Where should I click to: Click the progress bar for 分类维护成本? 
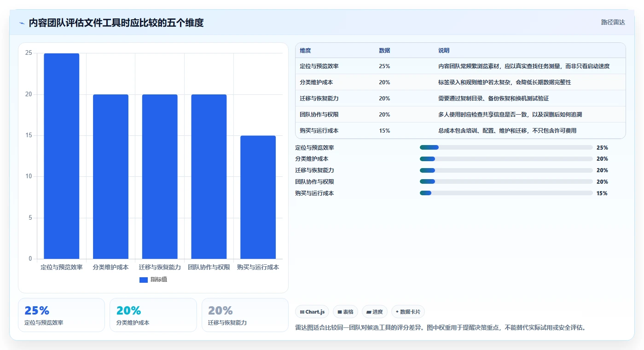tap(506, 159)
